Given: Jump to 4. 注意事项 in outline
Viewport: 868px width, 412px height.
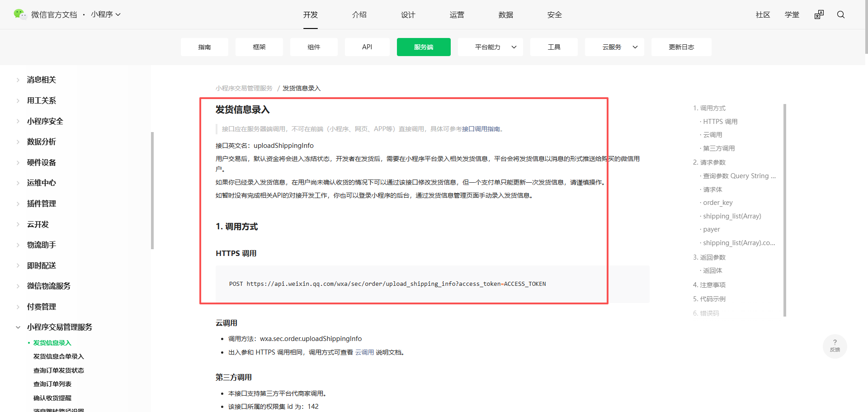Looking at the screenshot, I should tap(709, 285).
